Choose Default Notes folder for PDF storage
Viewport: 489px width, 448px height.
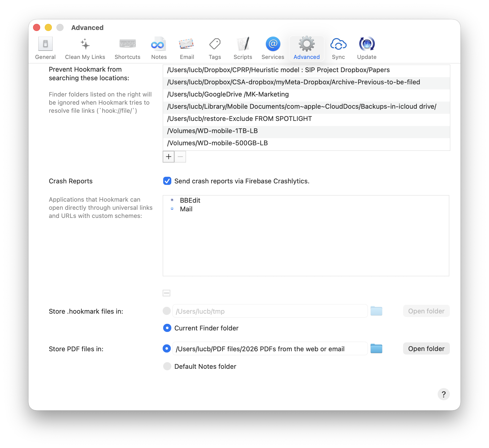coord(167,366)
